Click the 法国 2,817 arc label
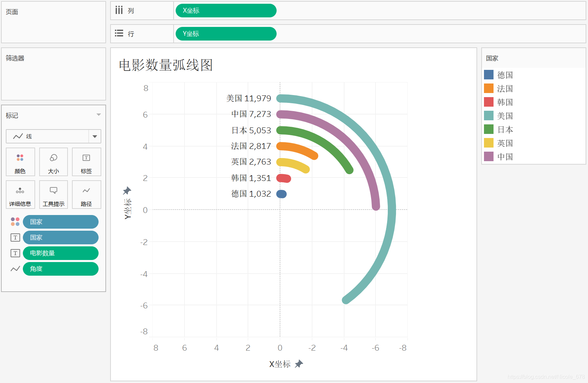Screen dimensions: 588x383 [x=251, y=146]
